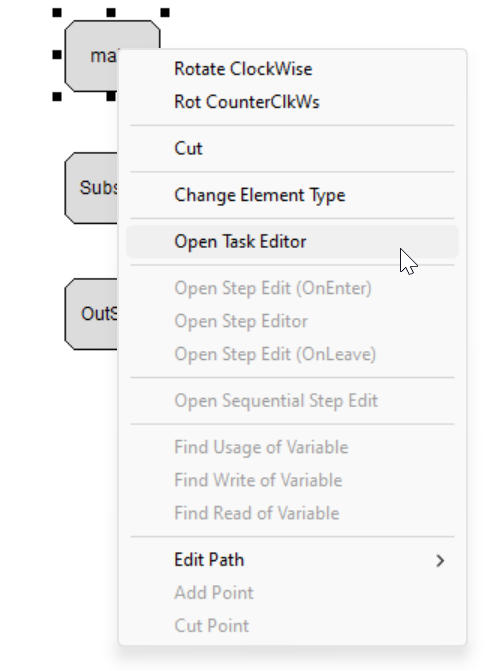Select the OutS task block
This screenshot has width=488, height=671.
coord(91,314)
